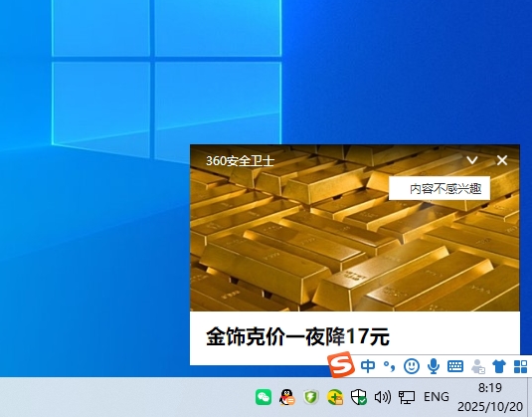Open the Sogou toolbox grid icon
This screenshot has width=532, height=417.
click(520, 367)
